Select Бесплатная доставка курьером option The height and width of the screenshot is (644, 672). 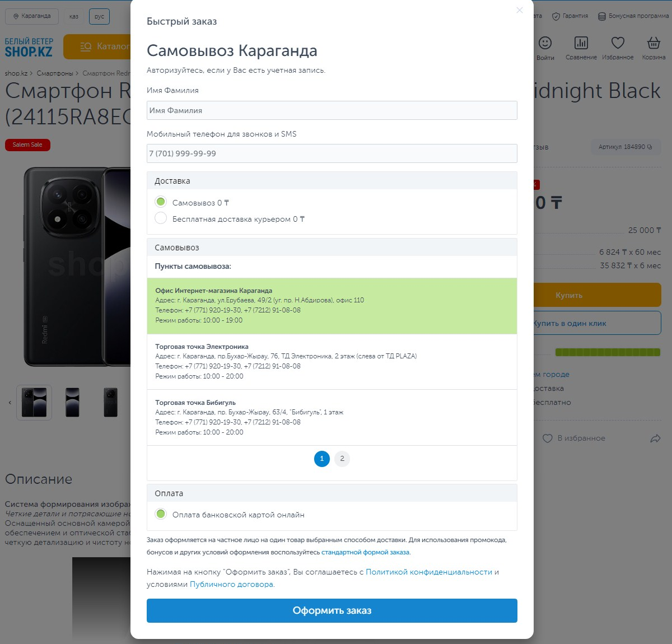pos(161,218)
